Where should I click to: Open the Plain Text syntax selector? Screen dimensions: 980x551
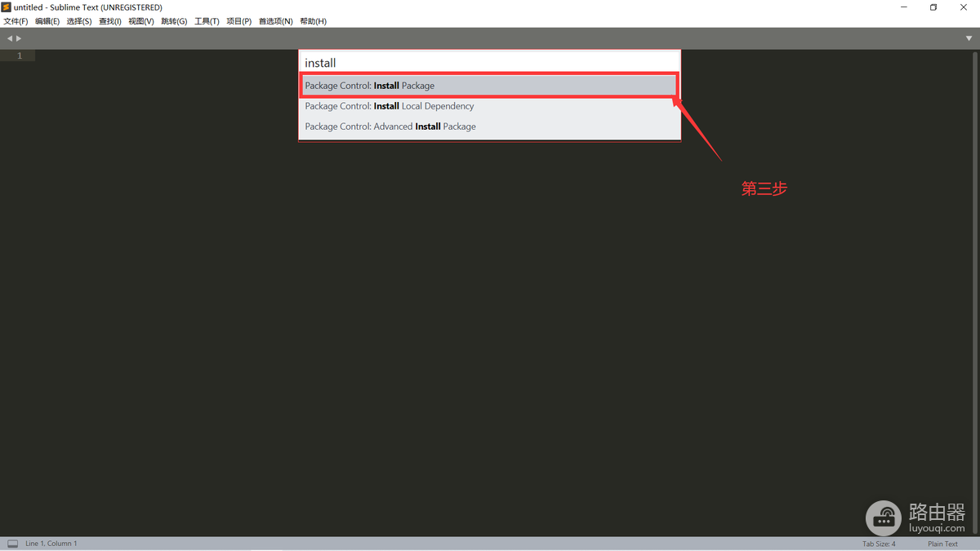[x=942, y=544]
